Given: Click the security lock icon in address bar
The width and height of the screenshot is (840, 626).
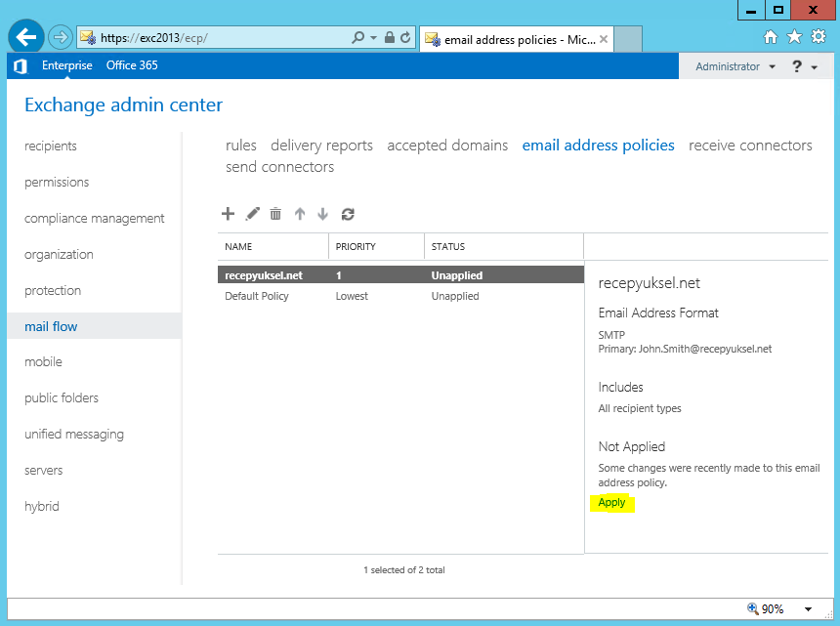Looking at the screenshot, I should (x=390, y=37).
